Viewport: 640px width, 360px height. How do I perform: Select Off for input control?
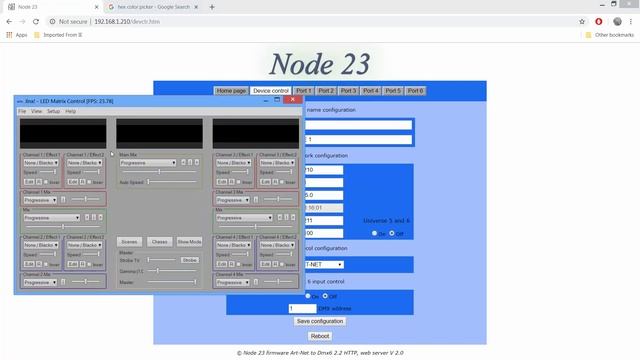point(325,296)
